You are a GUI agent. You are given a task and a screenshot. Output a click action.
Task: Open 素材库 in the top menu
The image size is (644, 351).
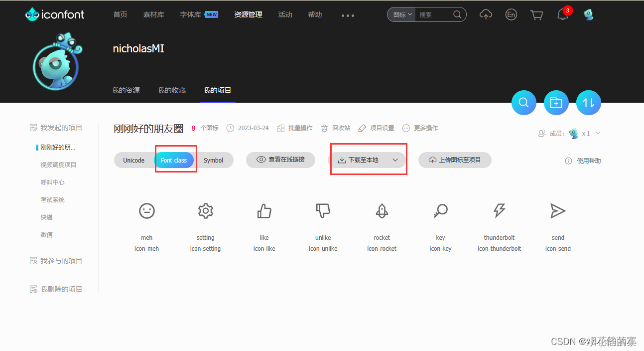153,14
